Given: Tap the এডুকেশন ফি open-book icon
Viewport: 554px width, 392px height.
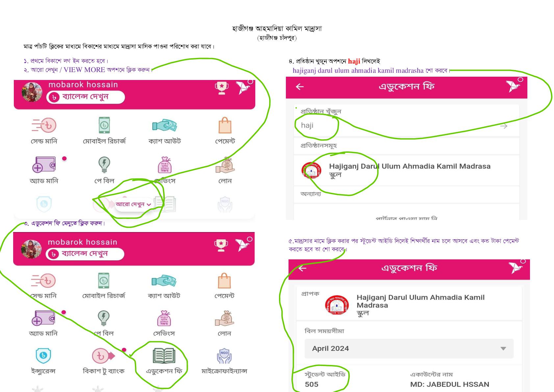Looking at the screenshot, I should (164, 356).
